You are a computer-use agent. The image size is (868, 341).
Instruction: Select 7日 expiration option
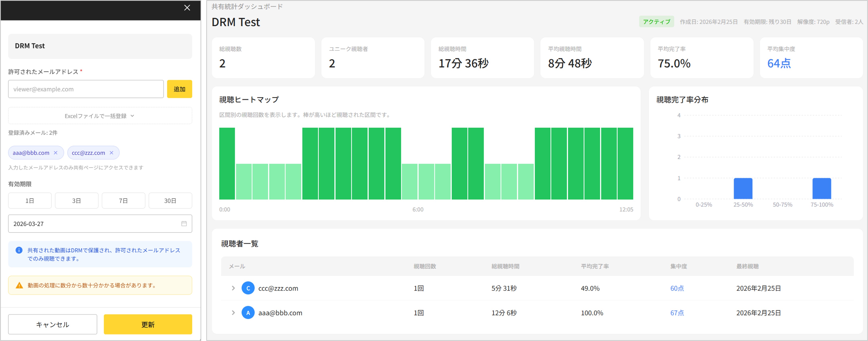[123, 201]
